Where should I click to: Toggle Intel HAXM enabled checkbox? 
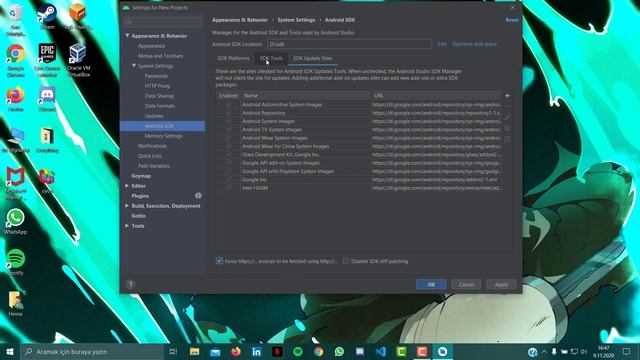point(228,188)
